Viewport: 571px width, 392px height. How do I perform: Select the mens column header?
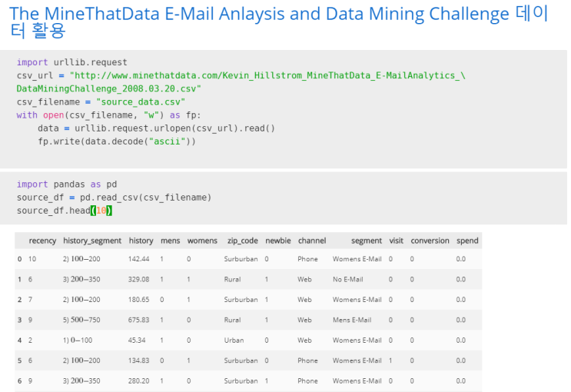tap(171, 241)
